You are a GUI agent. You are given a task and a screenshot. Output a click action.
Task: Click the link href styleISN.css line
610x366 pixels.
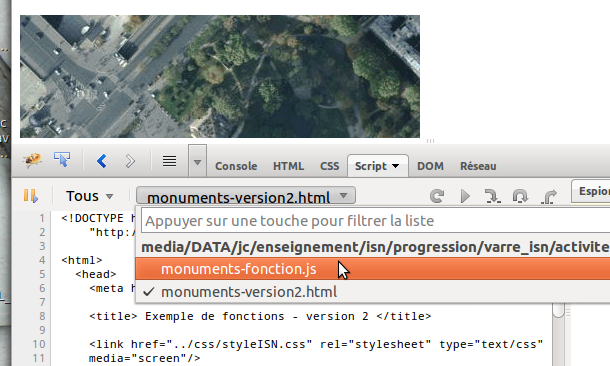point(316,344)
